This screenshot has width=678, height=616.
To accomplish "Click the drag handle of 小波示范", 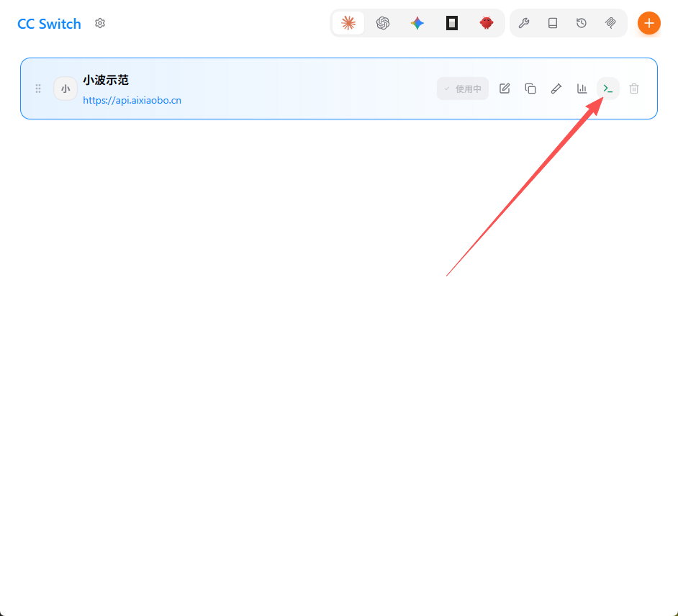I will pos(38,89).
